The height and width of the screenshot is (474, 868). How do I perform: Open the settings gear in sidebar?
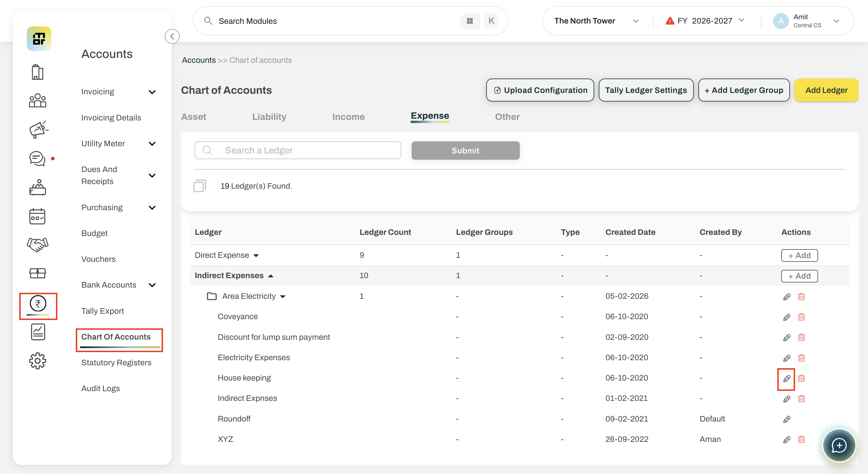(37, 361)
